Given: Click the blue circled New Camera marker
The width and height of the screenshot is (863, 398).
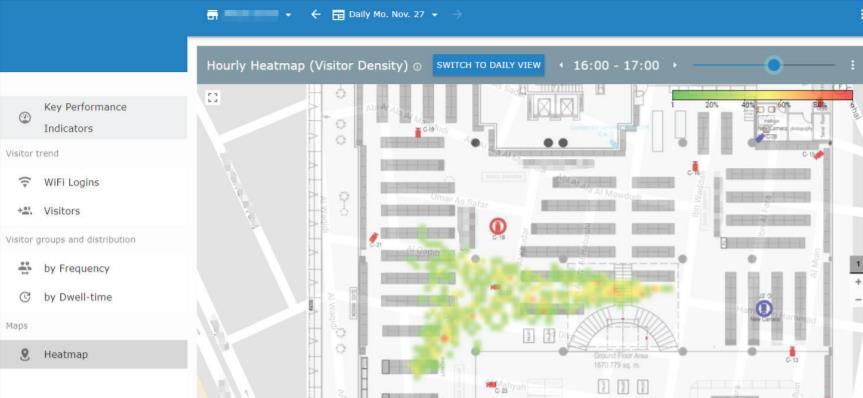Looking at the screenshot, I should click(x=764, y=308).
